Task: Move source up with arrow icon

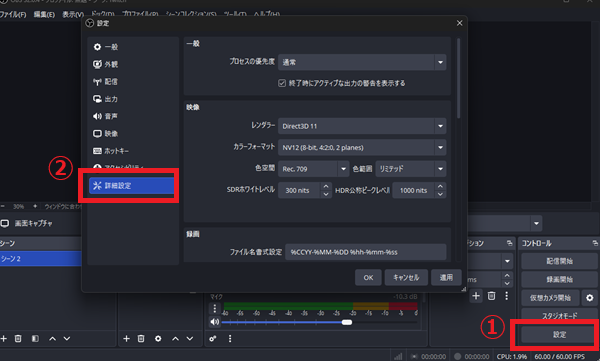Action: tap(175, 339)
